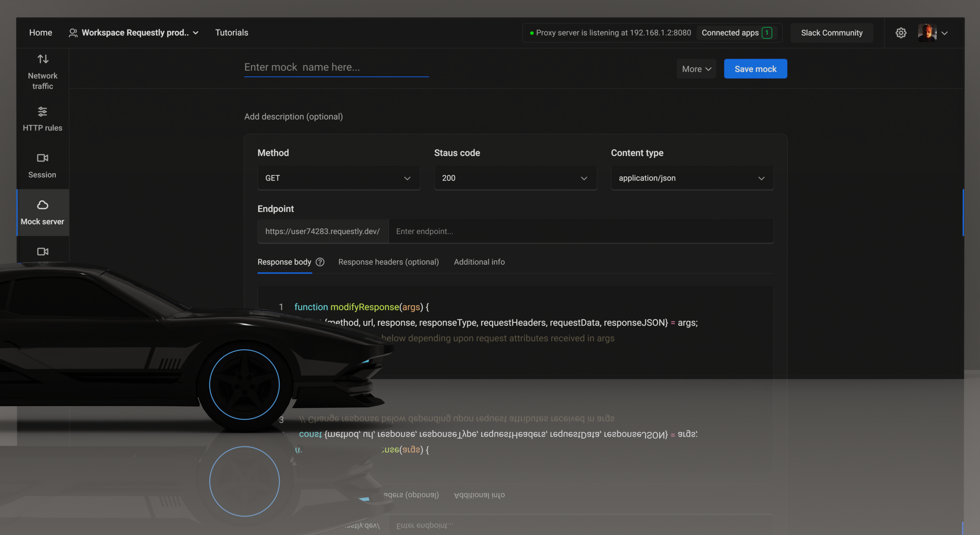Click the bottom recording icon in the sidebar
Image resolution: width=980 pixels, height=535 pixels.
coord(42,251)
